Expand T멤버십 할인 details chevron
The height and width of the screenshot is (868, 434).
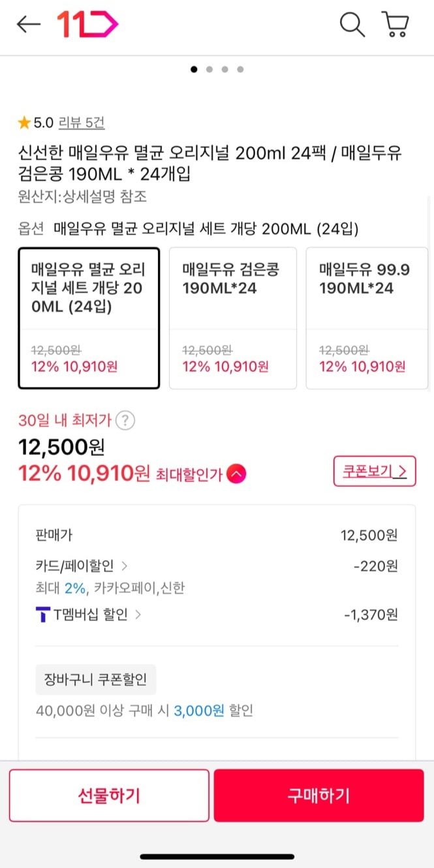(138, 615)
